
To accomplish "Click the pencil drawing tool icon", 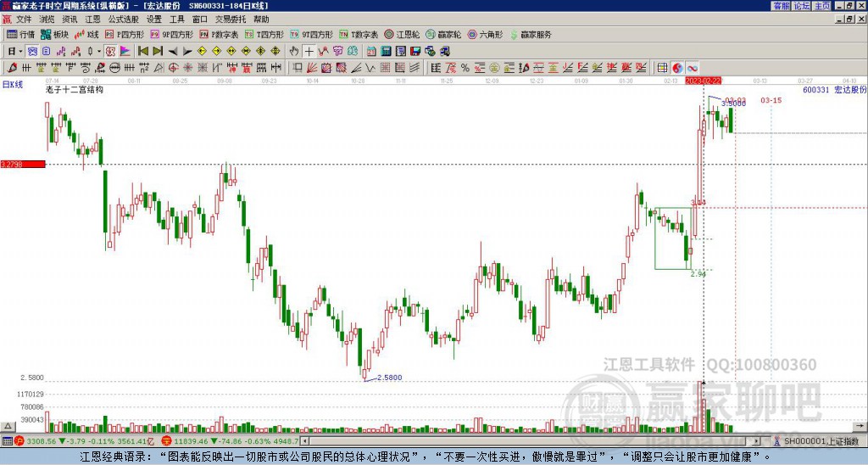I will coord(12,68).
